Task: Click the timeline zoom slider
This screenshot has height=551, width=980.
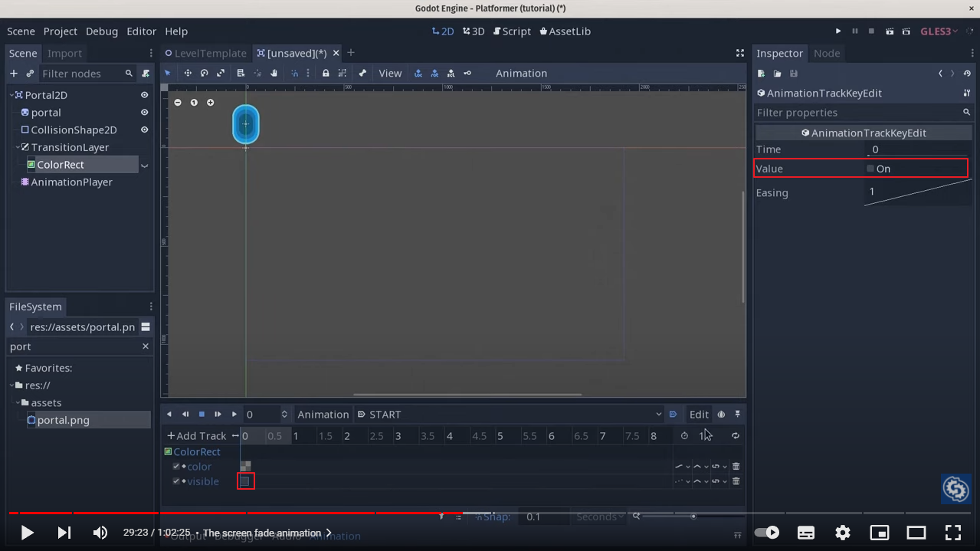Action: 693,517
